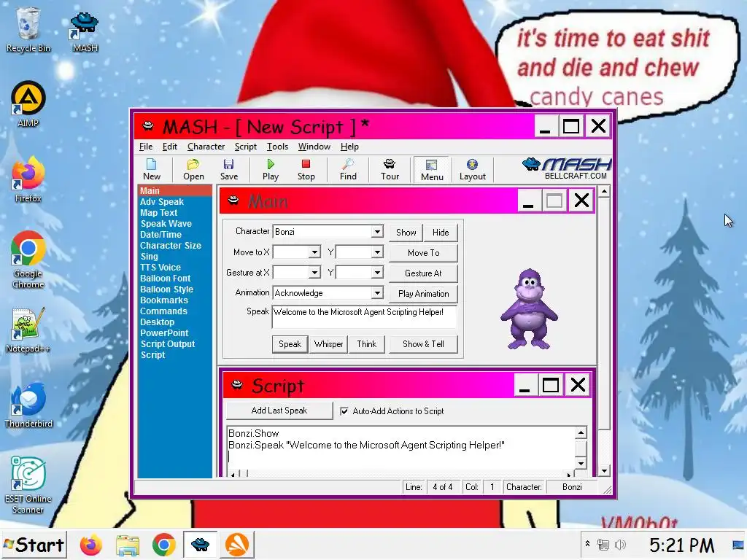This screenshot has height=560, width=747.
Task: Click the Show & Tell button
Action: 424,344
